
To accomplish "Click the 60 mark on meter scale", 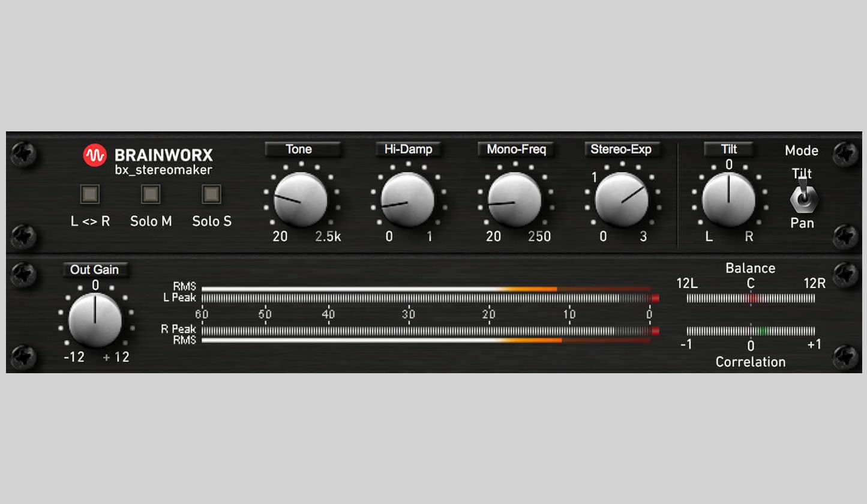I will coord(202,314).
